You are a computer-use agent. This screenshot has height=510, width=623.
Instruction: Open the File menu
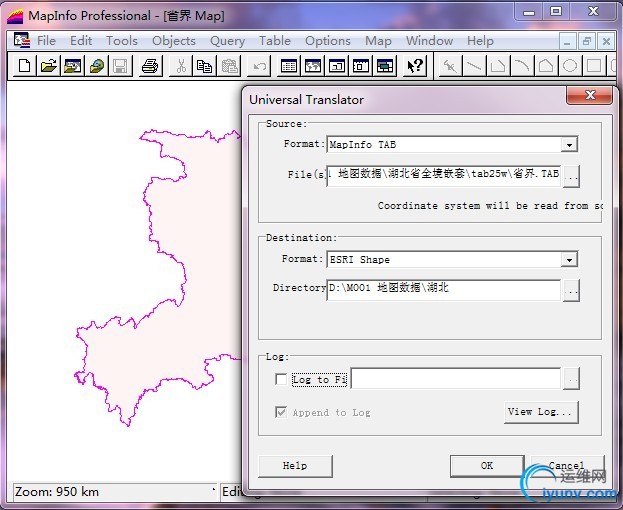tap(46, 41)
